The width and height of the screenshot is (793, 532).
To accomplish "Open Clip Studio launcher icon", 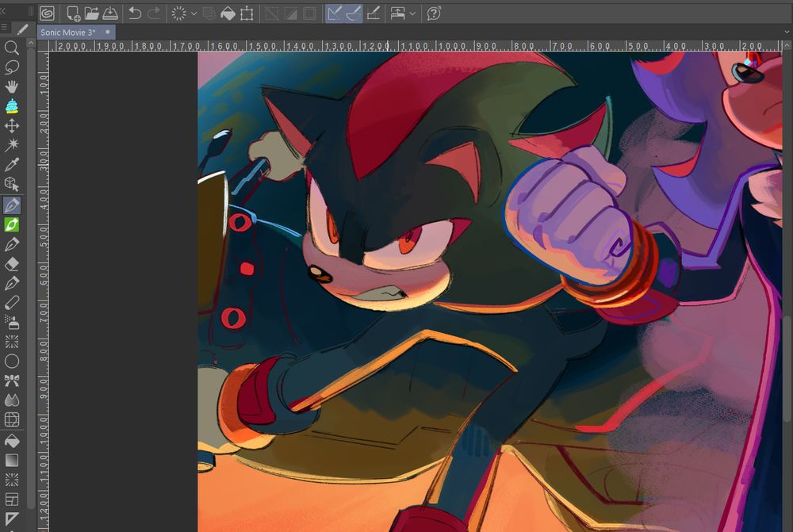I will click(47, 13).
